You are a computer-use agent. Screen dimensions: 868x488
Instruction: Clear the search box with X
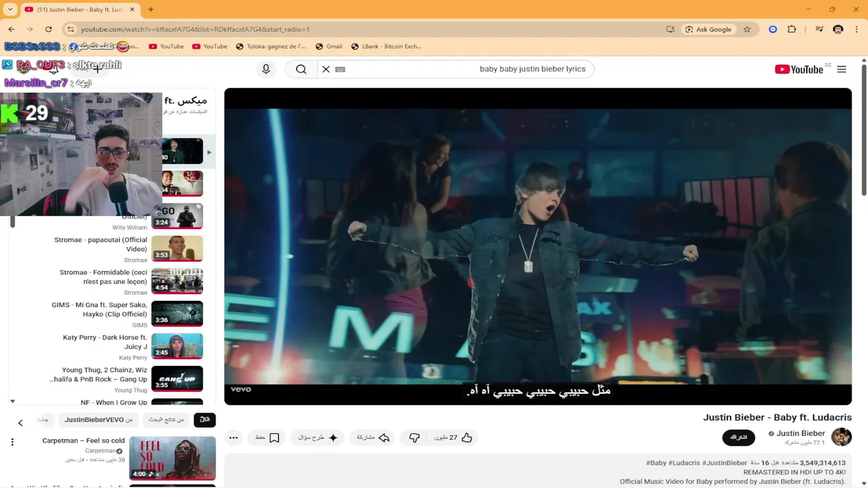326,69
